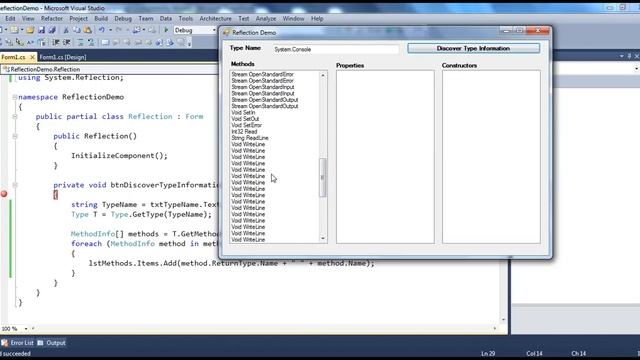
Task: Click the Save All toolbar icon
Action: [52, 30]
